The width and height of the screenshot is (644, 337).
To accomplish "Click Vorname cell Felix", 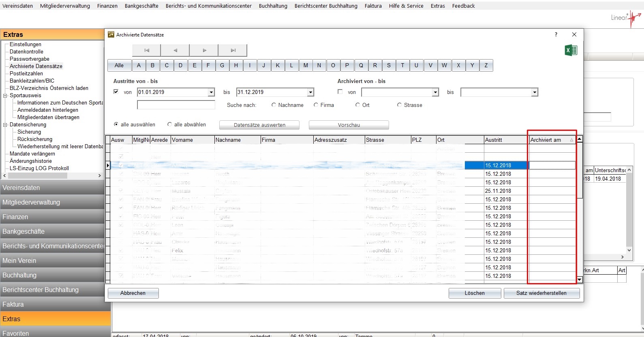I will pos(193,250).
